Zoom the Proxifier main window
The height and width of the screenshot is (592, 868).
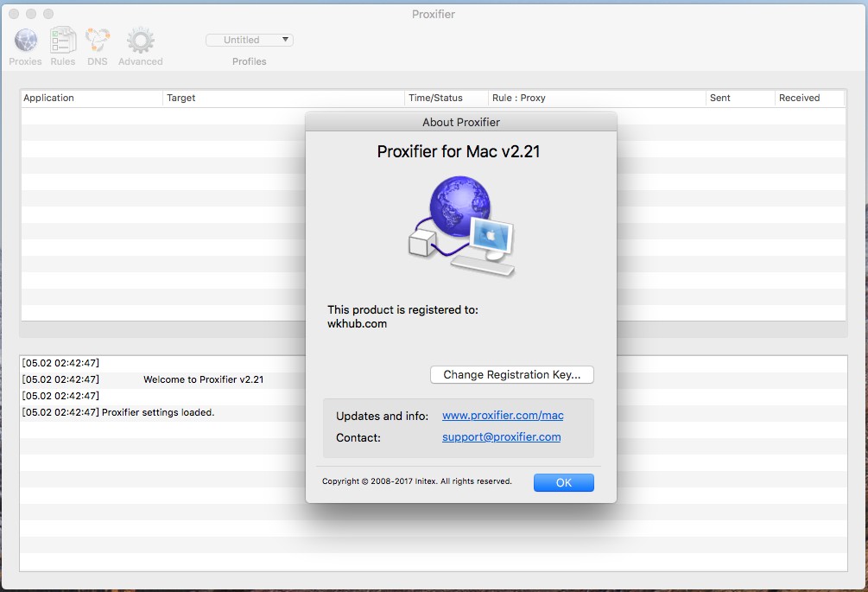48,14
